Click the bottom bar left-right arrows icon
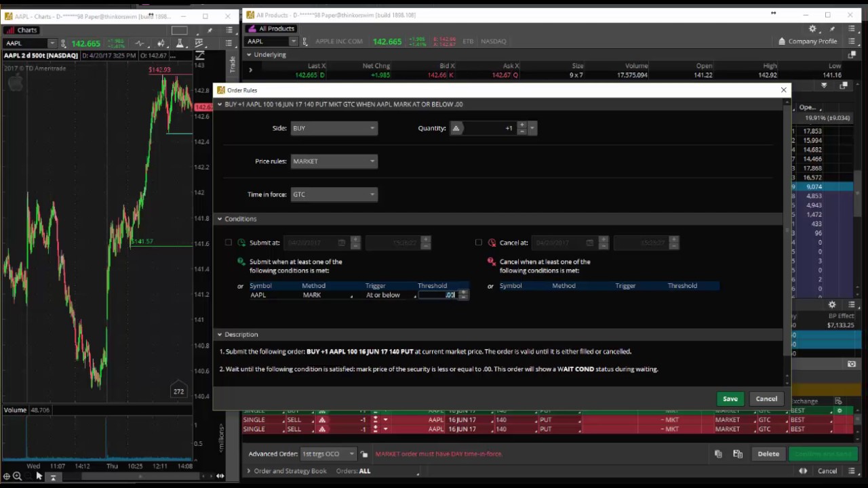Viewport: 868px width, 488px height. [x=803, y=471]
